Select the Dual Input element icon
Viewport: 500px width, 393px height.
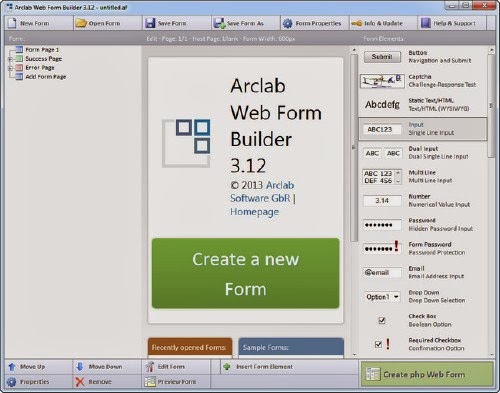[382, 153]
